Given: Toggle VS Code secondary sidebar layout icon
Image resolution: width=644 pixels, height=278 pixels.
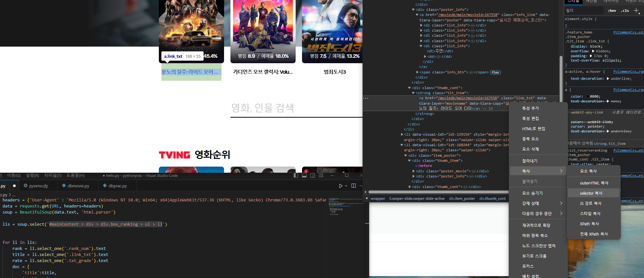Looking at the screenshot, I should 313,175.
